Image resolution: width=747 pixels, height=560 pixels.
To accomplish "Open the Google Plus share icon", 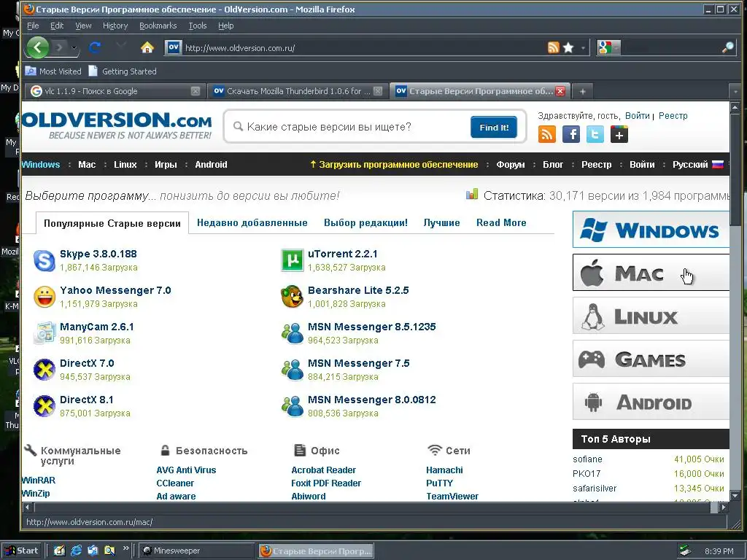I will click(619, 134).
